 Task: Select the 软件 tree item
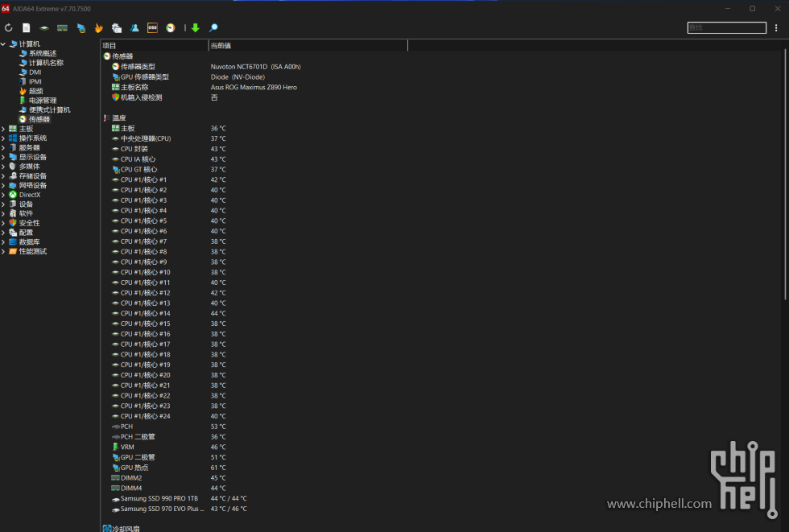click(x=21, y=214)
